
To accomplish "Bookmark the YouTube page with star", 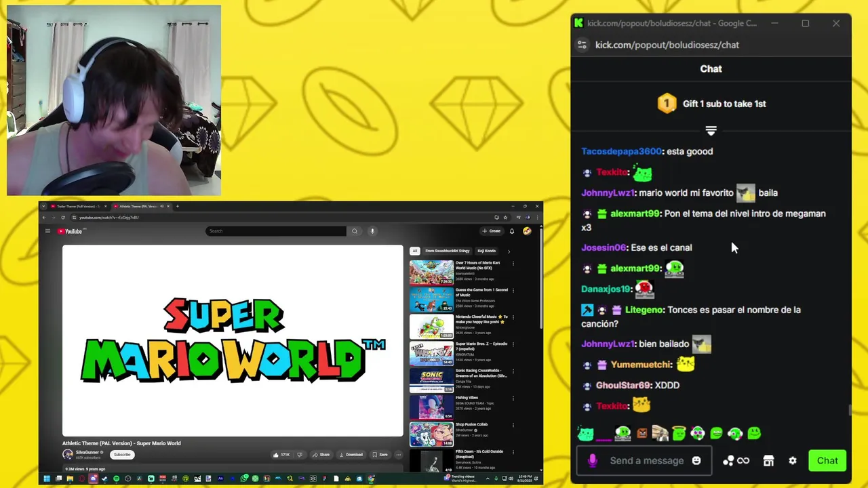I will [505, 218].
